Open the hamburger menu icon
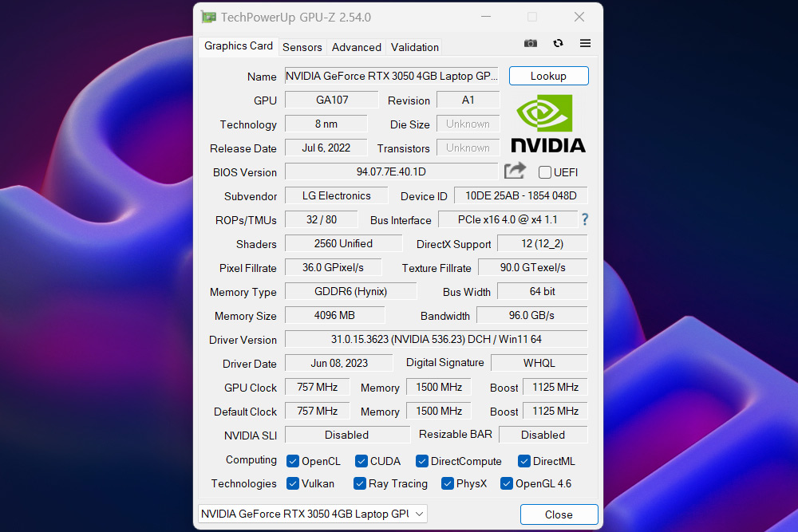This screenshot has width=798, height=532. (585, 43)
